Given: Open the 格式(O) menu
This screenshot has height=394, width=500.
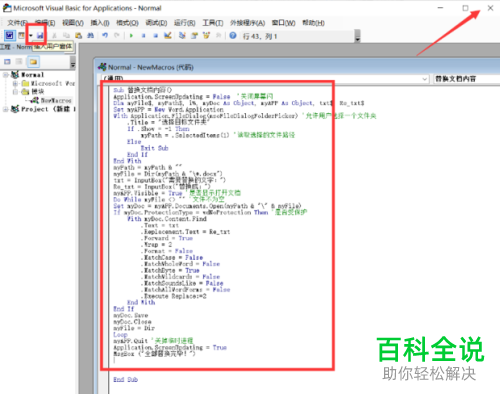Looking at the screenshot, I should [127, 23].
